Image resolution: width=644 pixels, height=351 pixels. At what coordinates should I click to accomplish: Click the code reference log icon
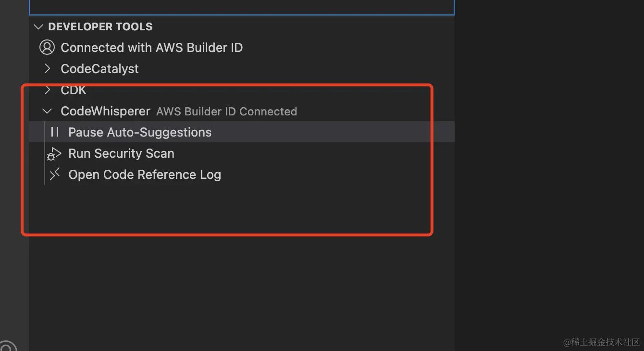pyautogui.click(x=55, y=174)
